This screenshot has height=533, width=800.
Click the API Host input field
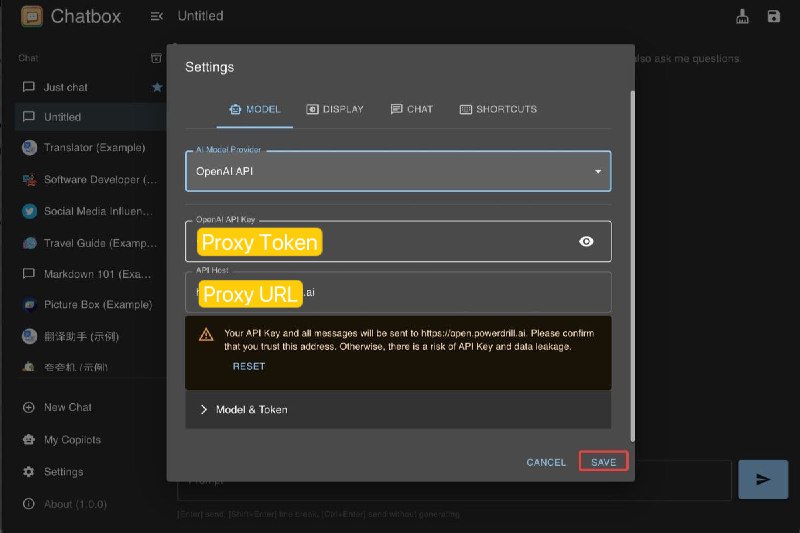tap(398, 292)
